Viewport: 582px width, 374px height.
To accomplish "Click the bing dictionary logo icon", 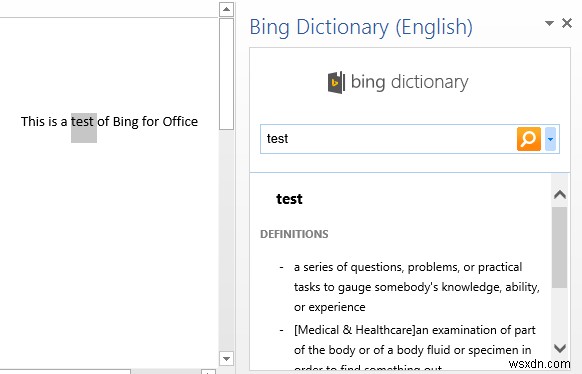I will pyautogui.click(x=336, y=82).
